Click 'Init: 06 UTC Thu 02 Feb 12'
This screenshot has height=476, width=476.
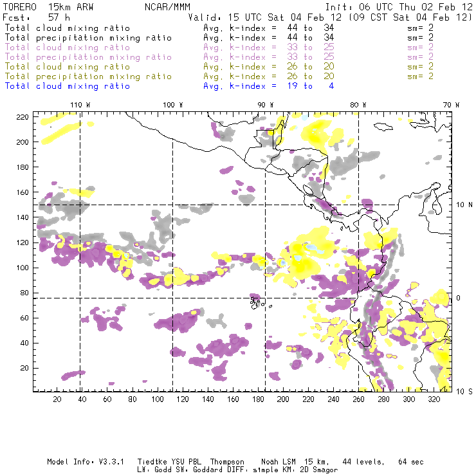coord(399,7)
